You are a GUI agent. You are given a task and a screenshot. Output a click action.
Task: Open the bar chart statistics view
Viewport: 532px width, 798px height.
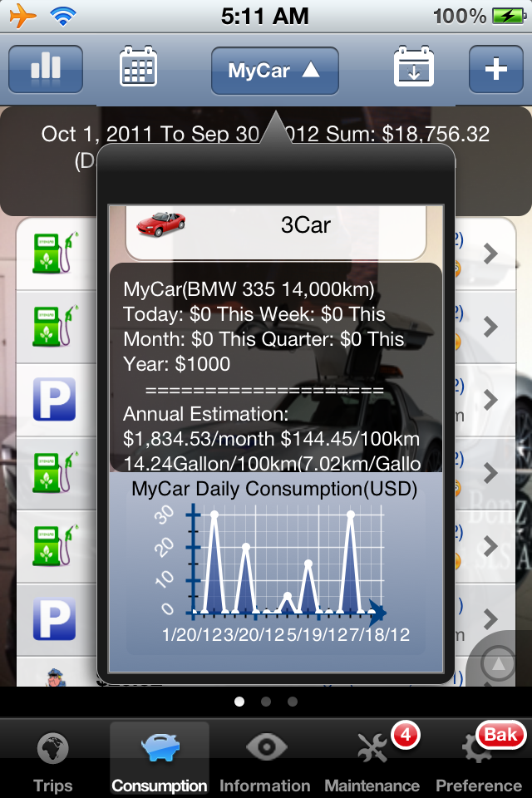[x=46, y=69]
